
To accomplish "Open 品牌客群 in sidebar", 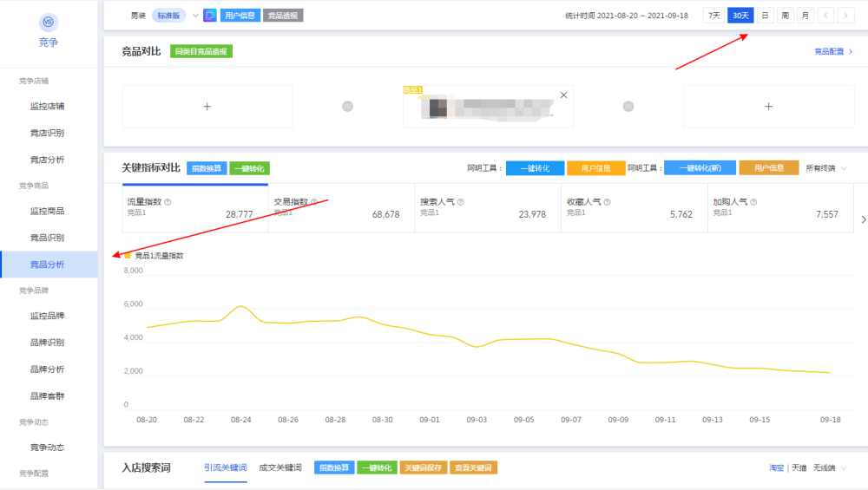I will click(x=48, y=396).
